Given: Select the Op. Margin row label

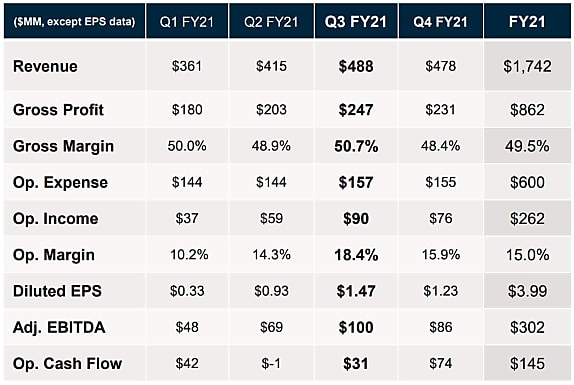Looking at the screenshot, I should click(54, 255).
